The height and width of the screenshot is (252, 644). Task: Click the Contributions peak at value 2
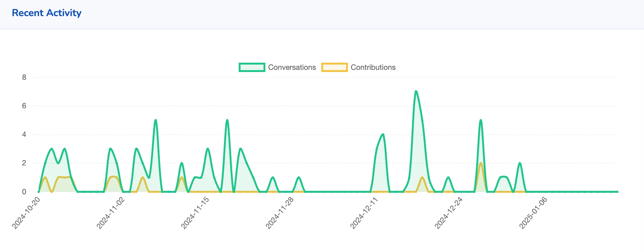[x=481, y=163]
